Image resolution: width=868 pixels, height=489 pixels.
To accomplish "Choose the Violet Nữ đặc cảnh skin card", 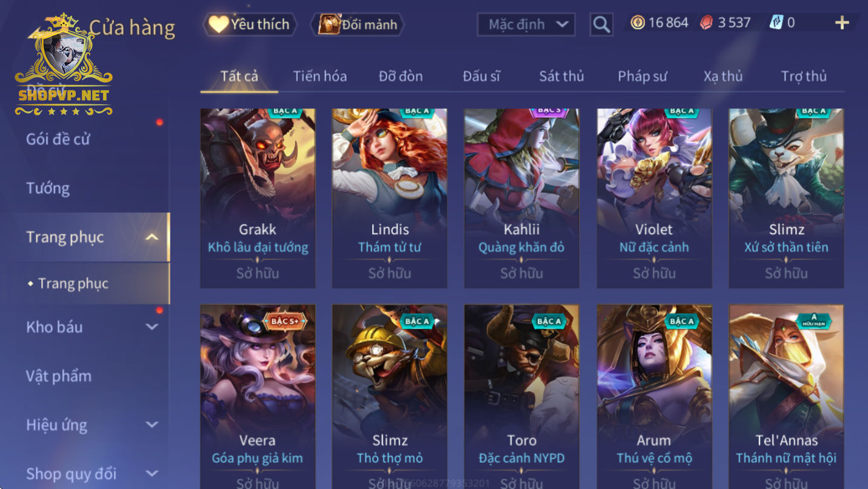I will 654,198.
